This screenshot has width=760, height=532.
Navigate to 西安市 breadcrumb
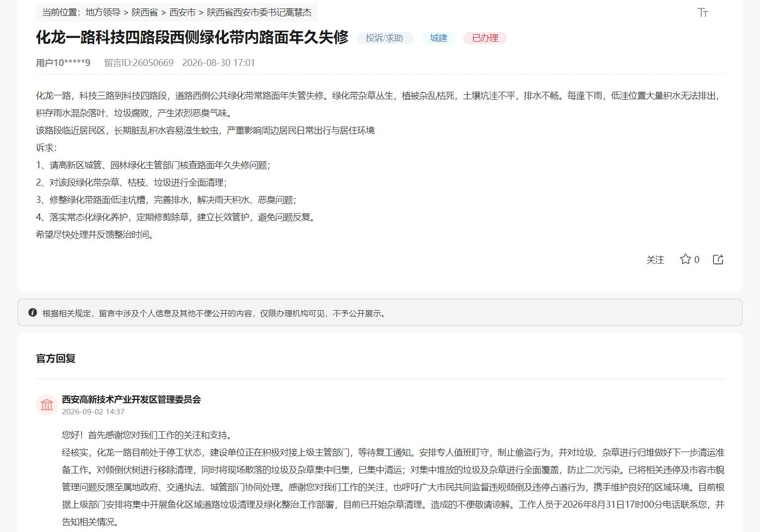183,12
